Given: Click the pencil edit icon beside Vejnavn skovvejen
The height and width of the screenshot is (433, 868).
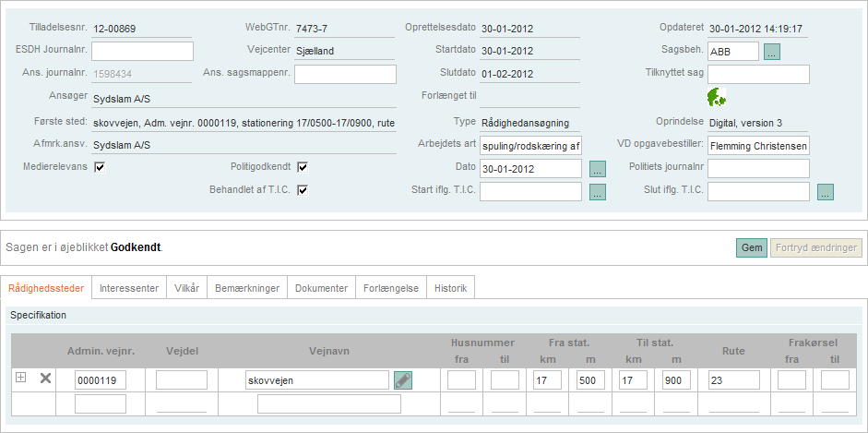Looking at the screenshot, I should tap(402, 379).
